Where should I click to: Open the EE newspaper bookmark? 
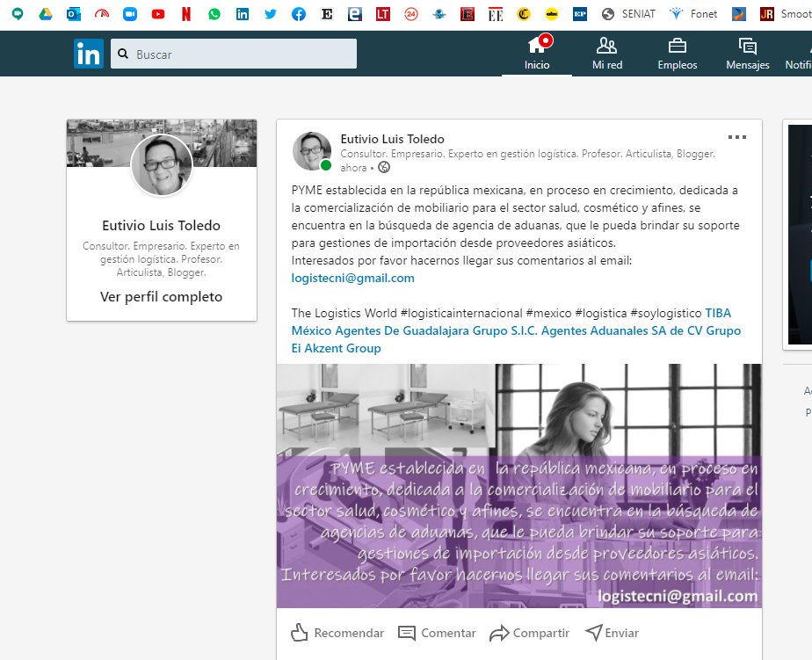coord(496,15)
